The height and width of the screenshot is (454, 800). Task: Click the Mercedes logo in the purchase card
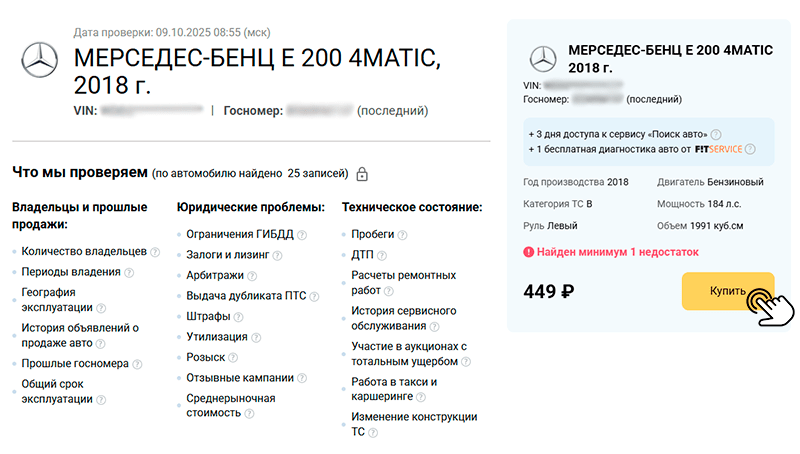click(x=543, y=57)
